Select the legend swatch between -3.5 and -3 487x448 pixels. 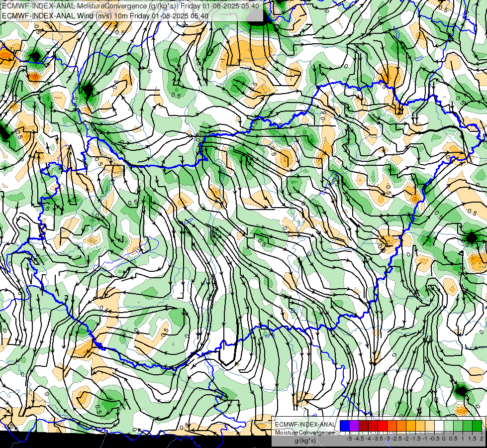point(383,426)
